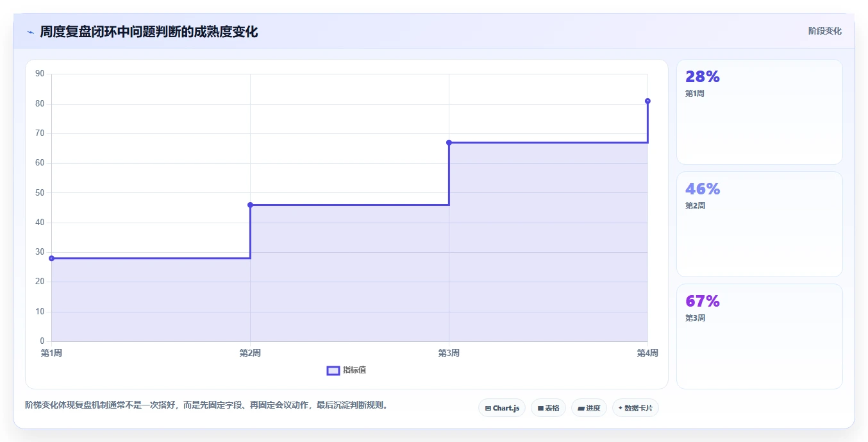Select the 第2周 data point at 46
The width and height of the screenshot is (868, 442).
click(250, 205)
